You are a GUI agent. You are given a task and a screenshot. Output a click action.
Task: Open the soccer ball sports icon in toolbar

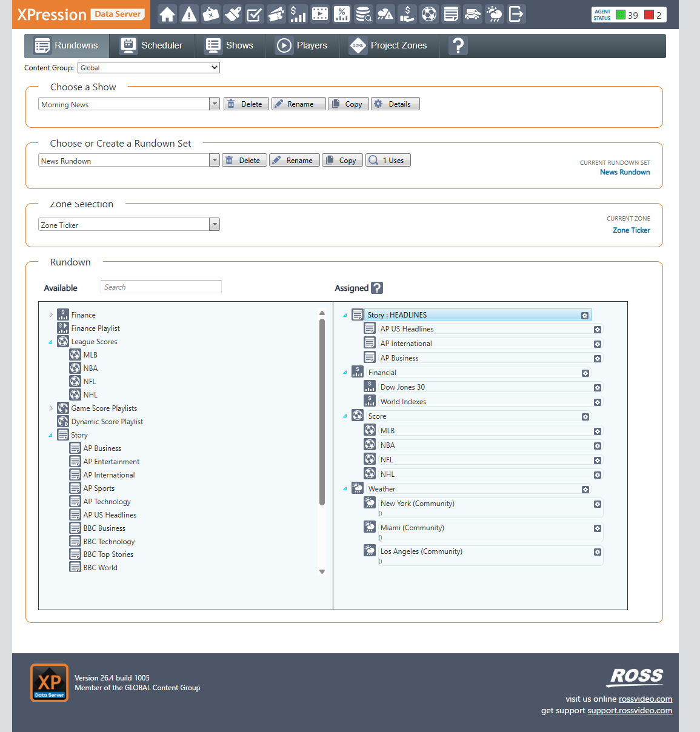tap(429, 14)
